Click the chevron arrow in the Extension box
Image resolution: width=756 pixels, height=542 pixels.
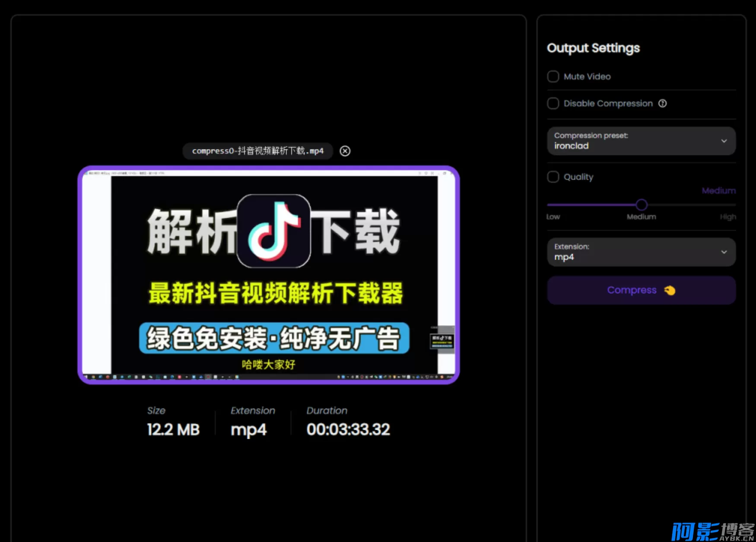724,252
